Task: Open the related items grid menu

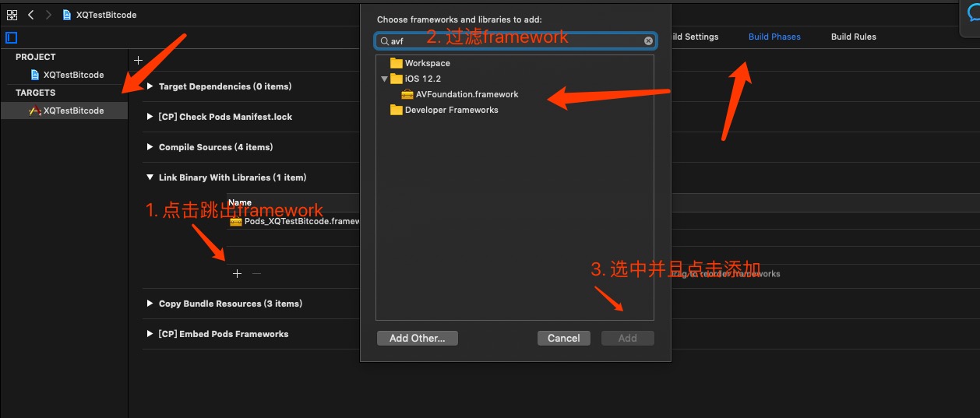Action: [x=12, y=15]
